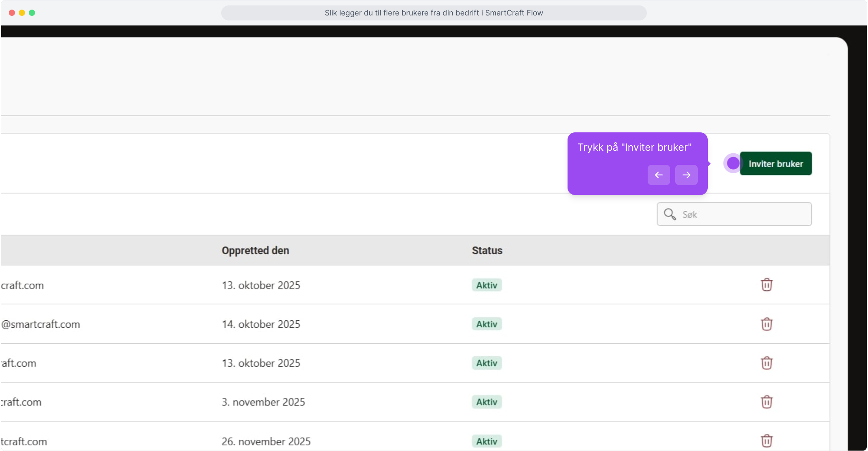Click the green "Inviter bruker" button
This screenshot has width=868, height=451.
pyautogui.click(x=775, y=164)
